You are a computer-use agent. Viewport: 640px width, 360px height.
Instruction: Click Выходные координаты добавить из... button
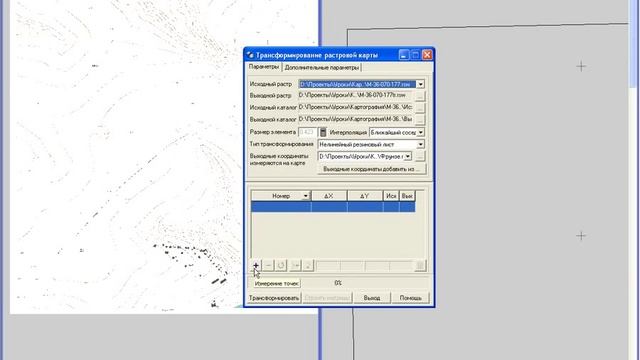pos(371,169)
